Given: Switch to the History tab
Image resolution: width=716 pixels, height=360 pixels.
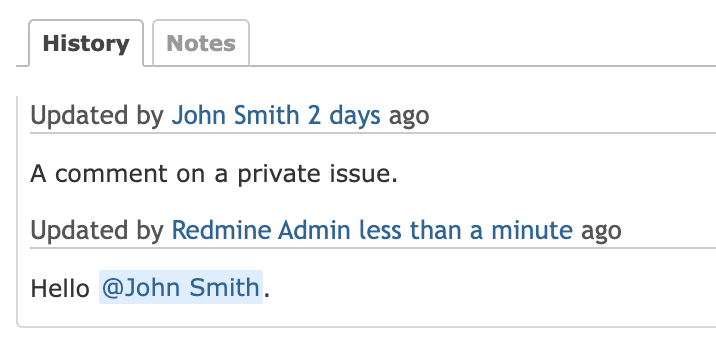Looking at the screenshot, I should pos(86,43).
